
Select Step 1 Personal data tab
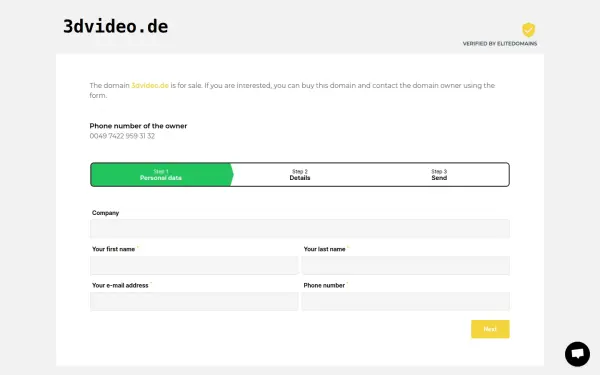[x=161, y=174]
